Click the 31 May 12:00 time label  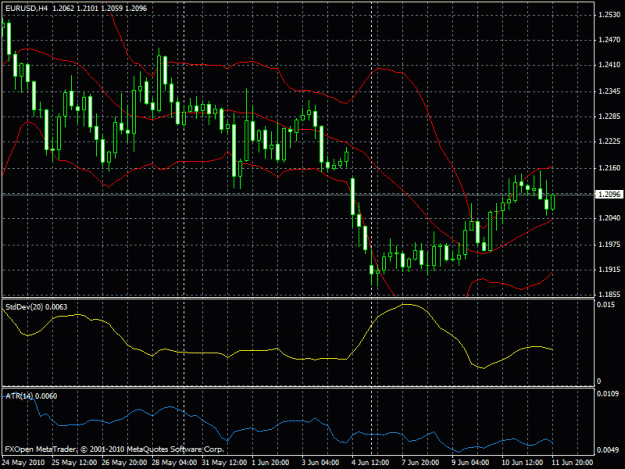coord(224,463)
